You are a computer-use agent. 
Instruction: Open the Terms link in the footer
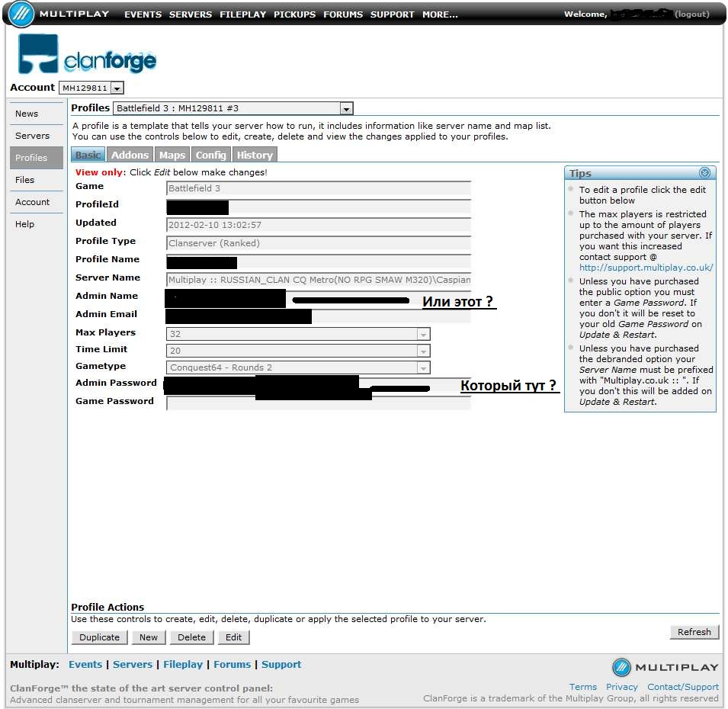point(583,687)
